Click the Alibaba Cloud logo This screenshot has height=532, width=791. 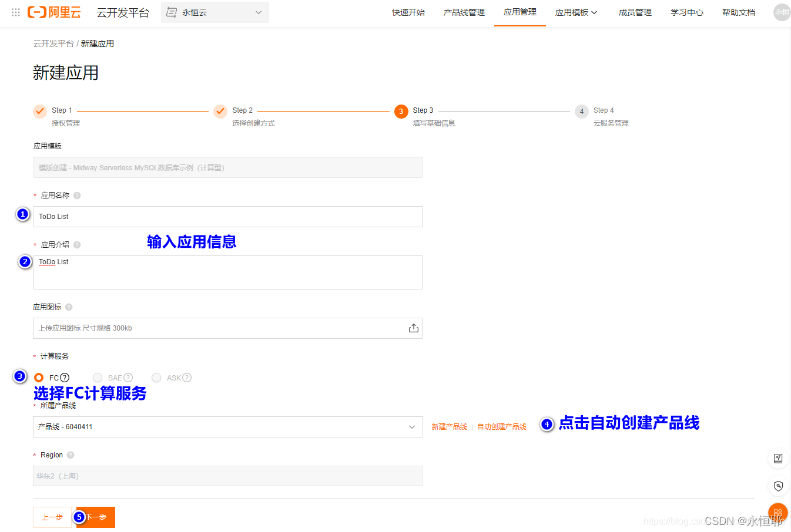pos(54,12)
